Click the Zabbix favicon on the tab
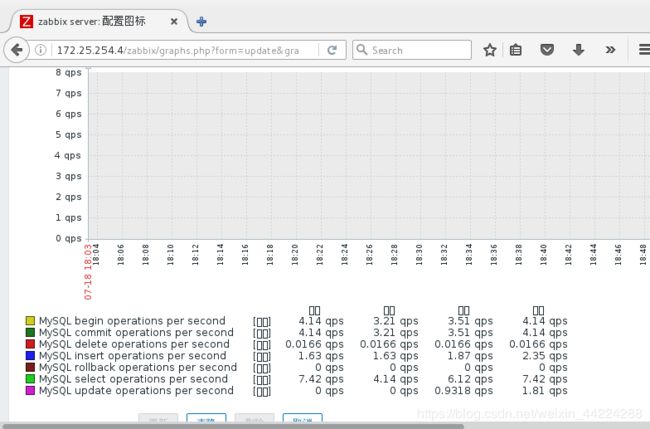 coord(27,22)
